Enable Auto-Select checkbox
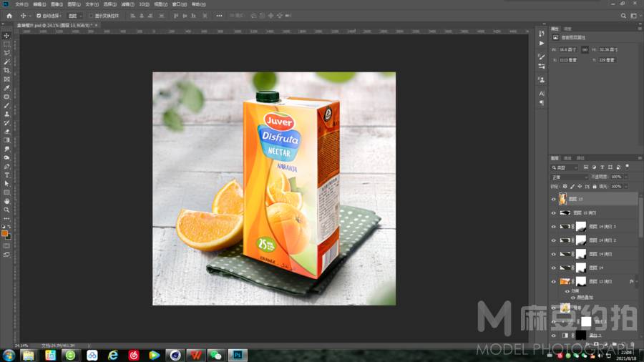 click(39, 16)
